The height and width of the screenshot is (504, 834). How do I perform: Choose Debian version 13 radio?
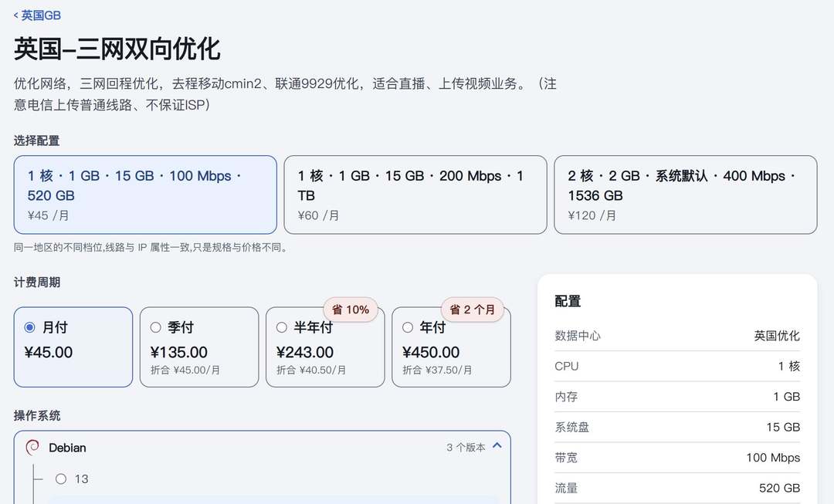tap(61, 479)
